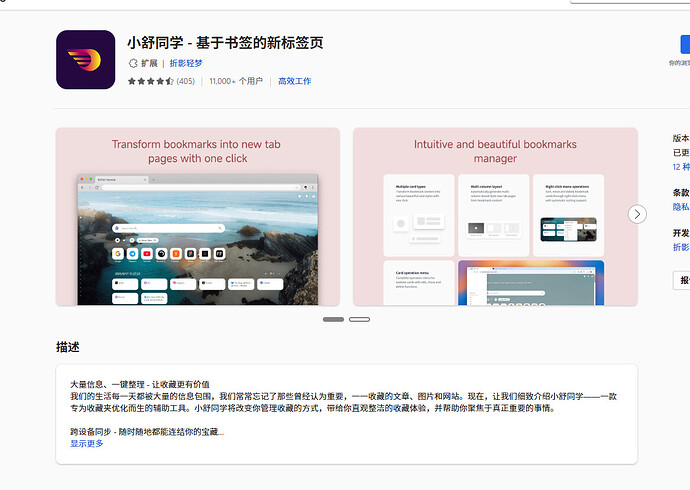The height and width of the screenshot is (490, 690).
Task: Click the blue add-to-browser button
Action: coord(685,45)
